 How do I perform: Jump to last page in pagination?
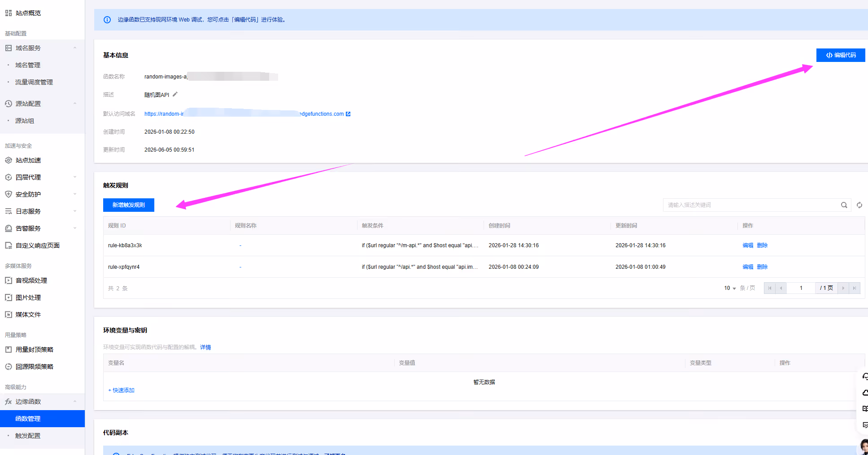pyautogui.click(x=855, y=288)
